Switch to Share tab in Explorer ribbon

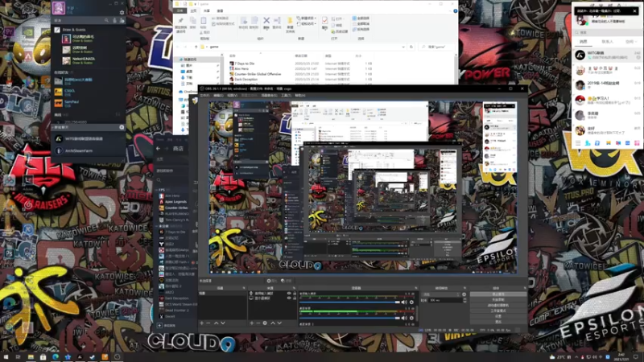[207, 10]
